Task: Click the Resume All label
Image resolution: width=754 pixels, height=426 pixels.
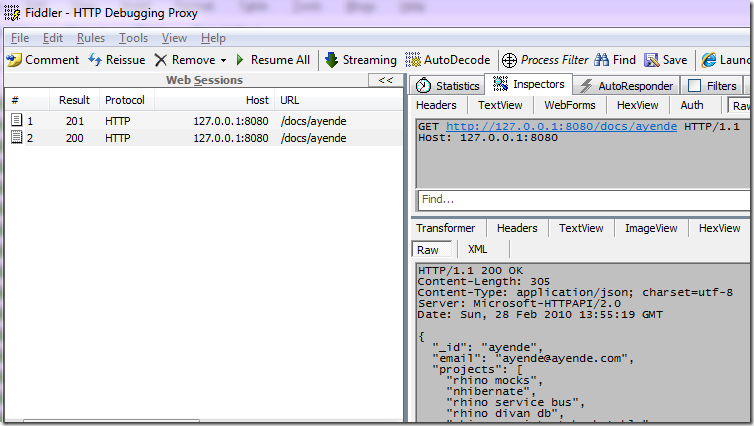Action: click(x=280, y=60)
